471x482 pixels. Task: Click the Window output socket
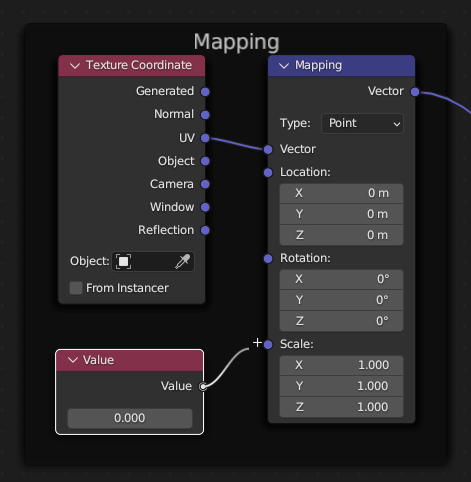pos(205,207)
